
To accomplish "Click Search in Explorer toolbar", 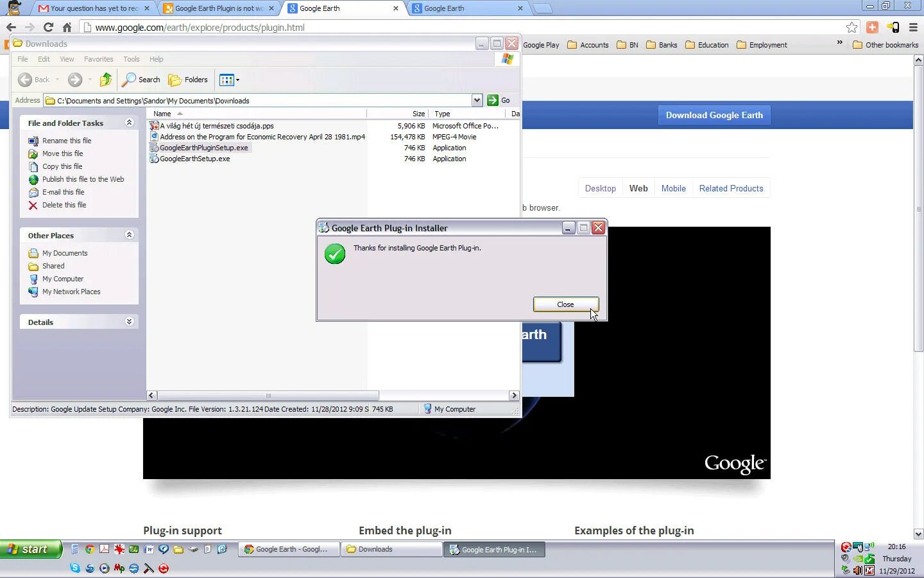I will pos(141,80).
